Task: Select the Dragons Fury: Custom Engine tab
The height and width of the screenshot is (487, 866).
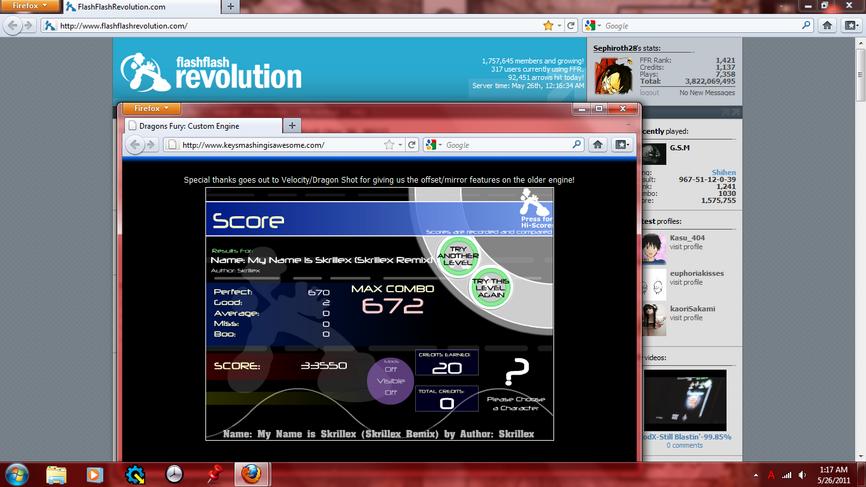Action: coord(204,126)
